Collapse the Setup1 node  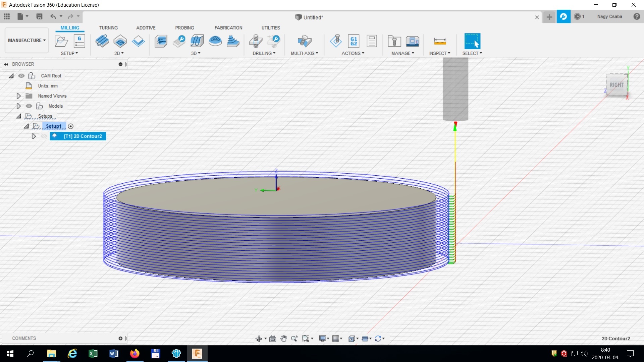coord(26,126)
